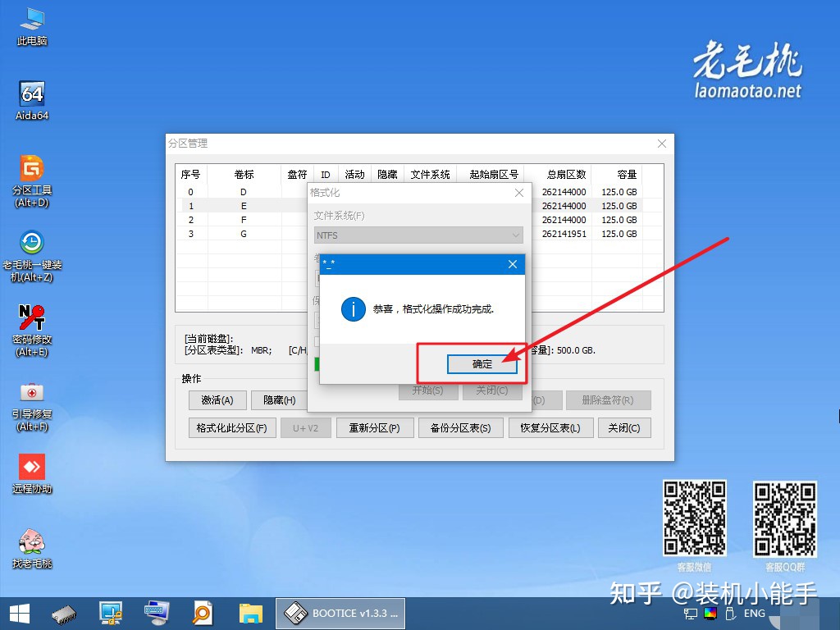The height and width of the screenshot is (630, 840).
Task: Confirm the format success with 确定
Action: (482, 364)
